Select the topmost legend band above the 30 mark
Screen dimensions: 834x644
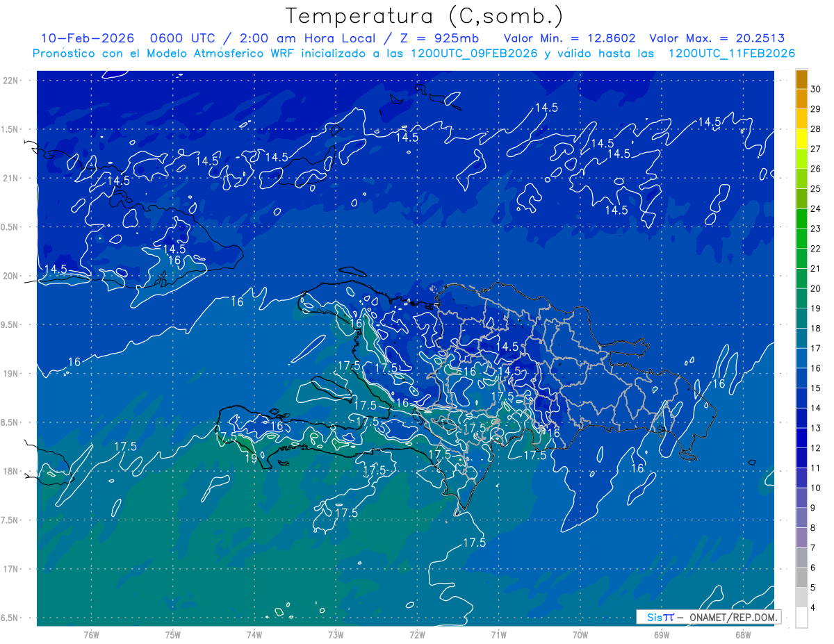click(x=801, y=80)
